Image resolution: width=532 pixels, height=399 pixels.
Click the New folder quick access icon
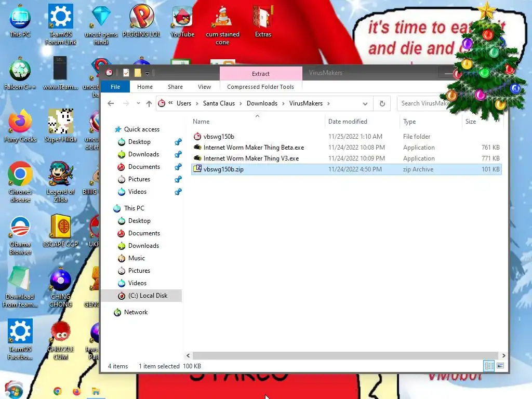coord(137,73)
